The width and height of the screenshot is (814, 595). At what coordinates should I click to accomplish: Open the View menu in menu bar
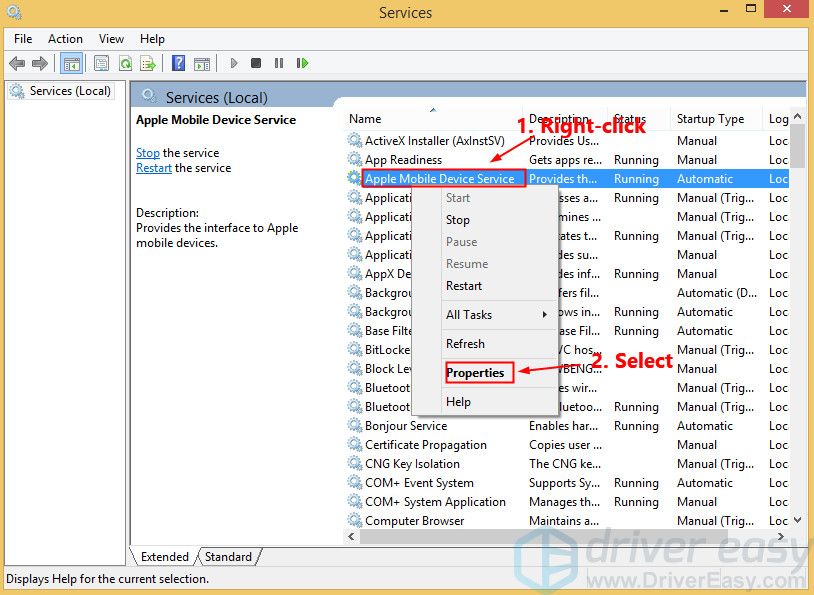tap(112, 39)
